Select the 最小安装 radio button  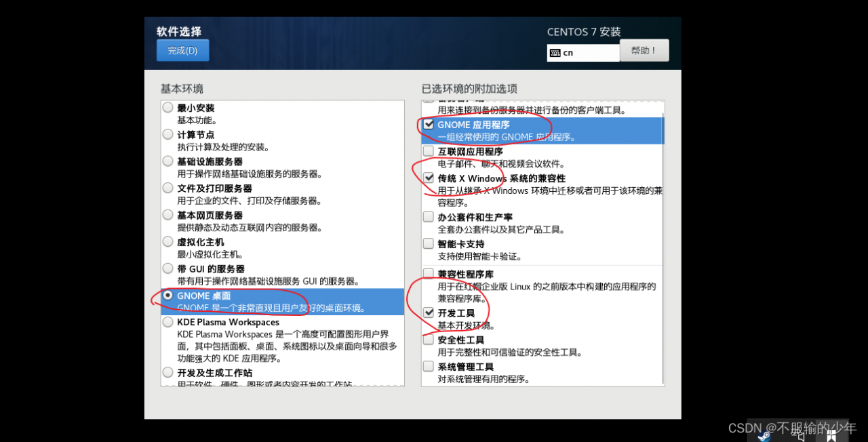point(168,108)
